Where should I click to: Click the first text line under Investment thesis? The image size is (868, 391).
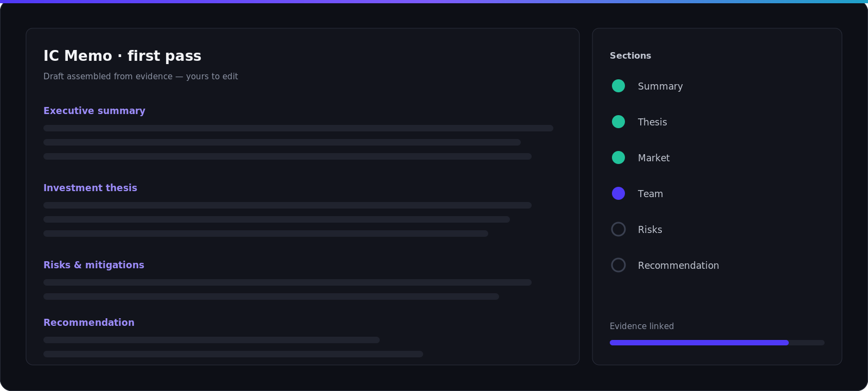[288, 205]
